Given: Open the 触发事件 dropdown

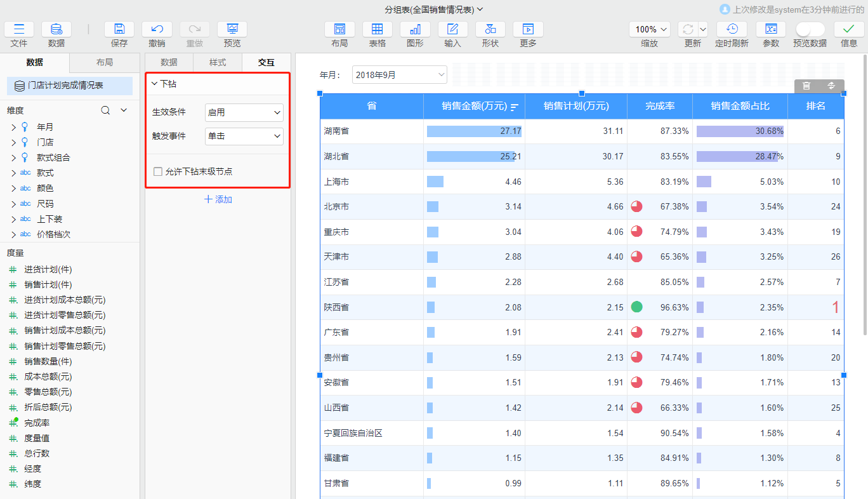Looking at the screenshot, I should click(244, 136).
